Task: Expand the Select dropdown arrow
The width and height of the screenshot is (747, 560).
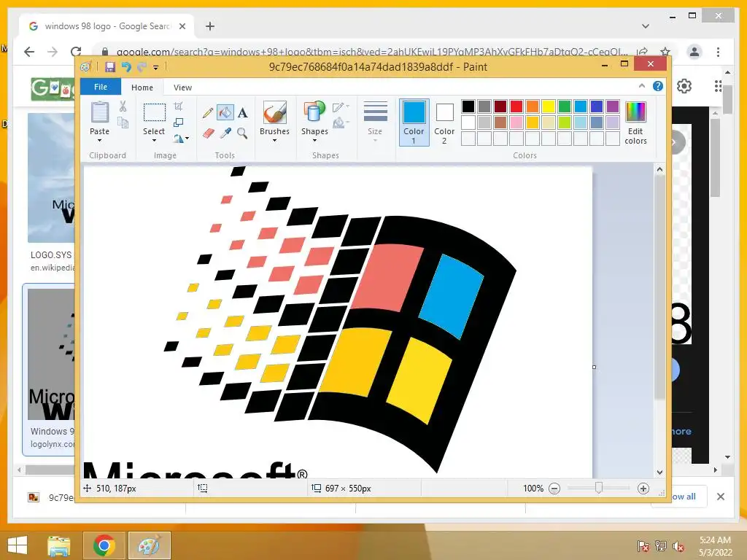Action: [x=155, y=141]
